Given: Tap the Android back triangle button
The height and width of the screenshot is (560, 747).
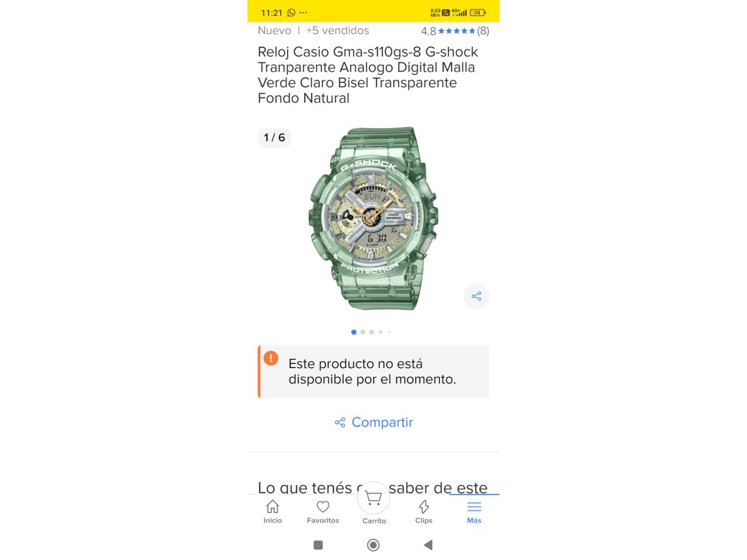Looking at the screenshot, I should [428, 545].
